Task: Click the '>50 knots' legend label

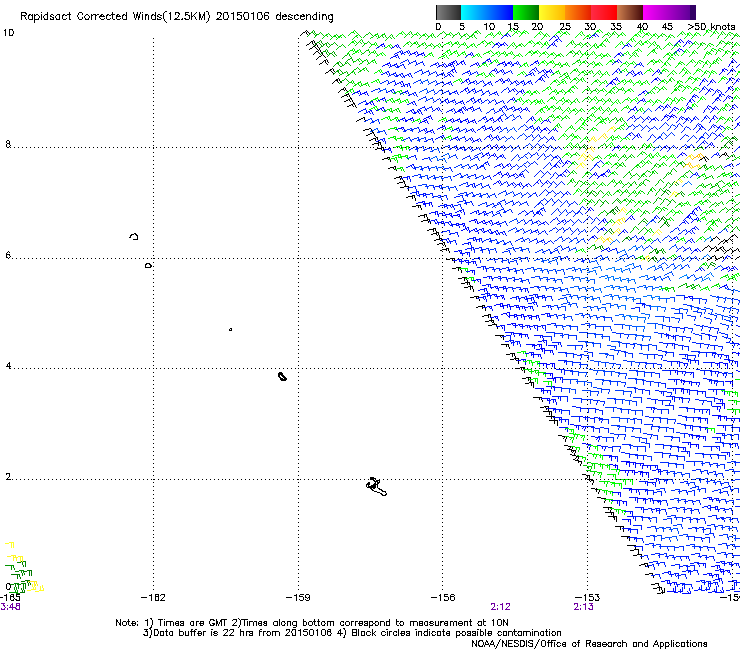Action: click(x=711, y=27)
